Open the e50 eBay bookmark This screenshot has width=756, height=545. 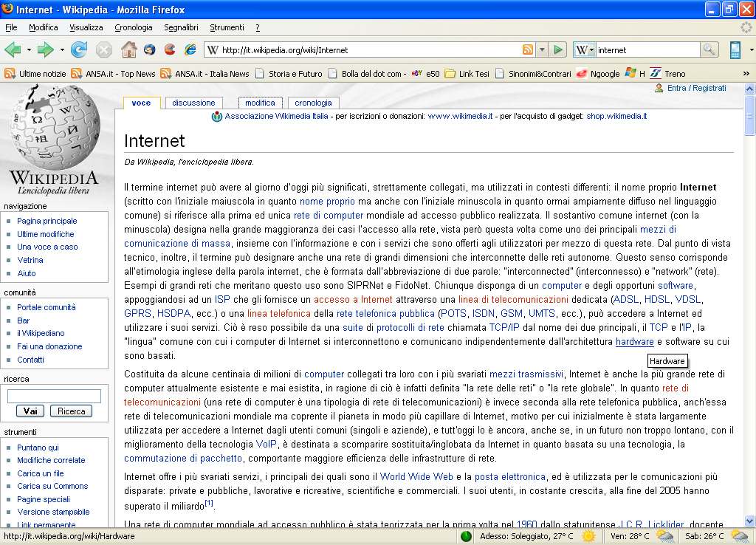[425, 74]
